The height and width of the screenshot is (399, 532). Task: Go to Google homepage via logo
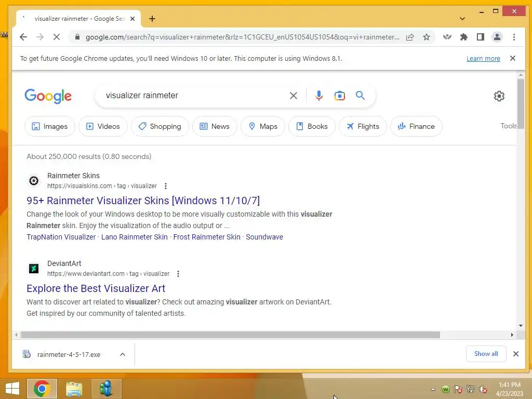[x=48, y=96]
